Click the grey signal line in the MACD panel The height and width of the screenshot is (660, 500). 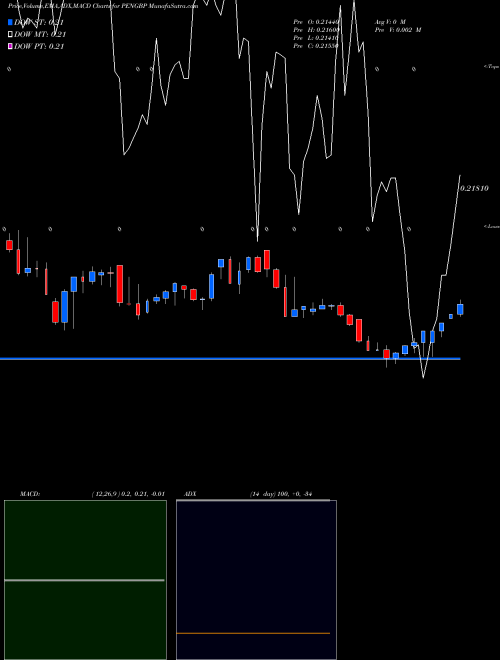pos(84,580)
